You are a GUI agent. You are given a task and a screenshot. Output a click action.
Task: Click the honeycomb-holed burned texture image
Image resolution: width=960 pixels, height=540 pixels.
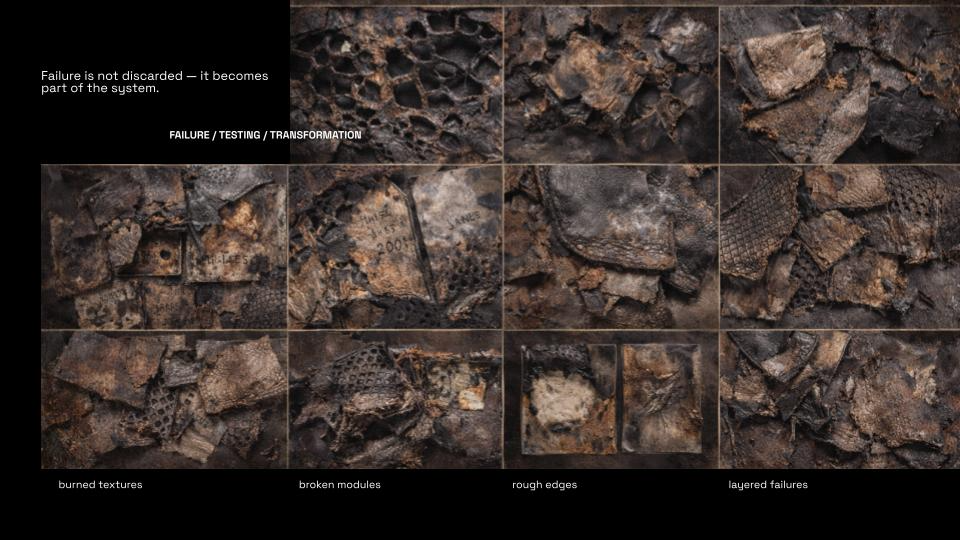point(396,85)
